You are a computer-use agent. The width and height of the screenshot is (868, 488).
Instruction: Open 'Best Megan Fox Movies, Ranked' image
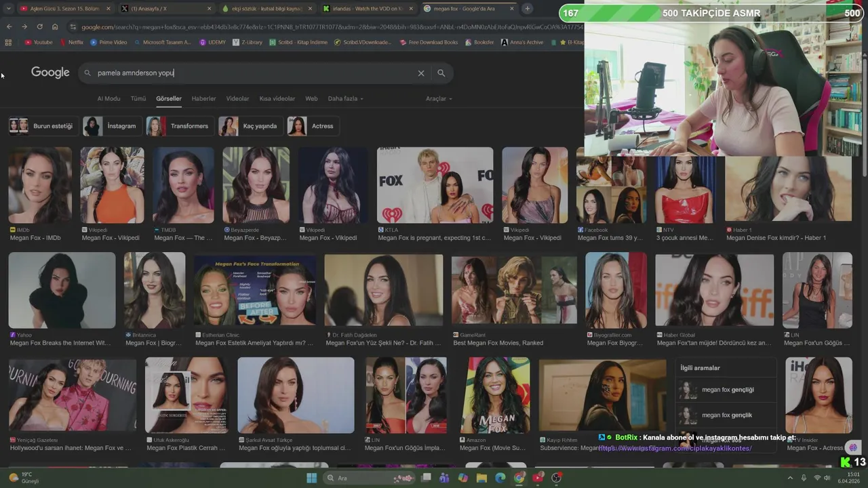pyautogui.click(x=514, y=290)
